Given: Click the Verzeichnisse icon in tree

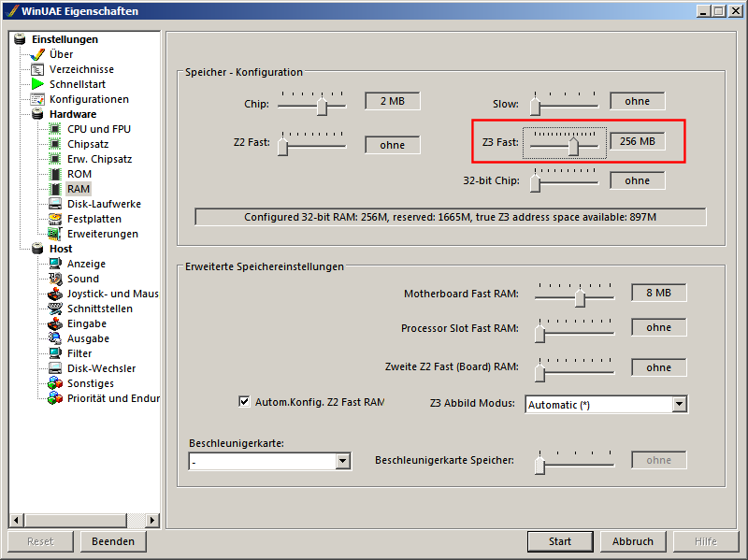Looking at the screenshot, I should (x=37, y=69).
